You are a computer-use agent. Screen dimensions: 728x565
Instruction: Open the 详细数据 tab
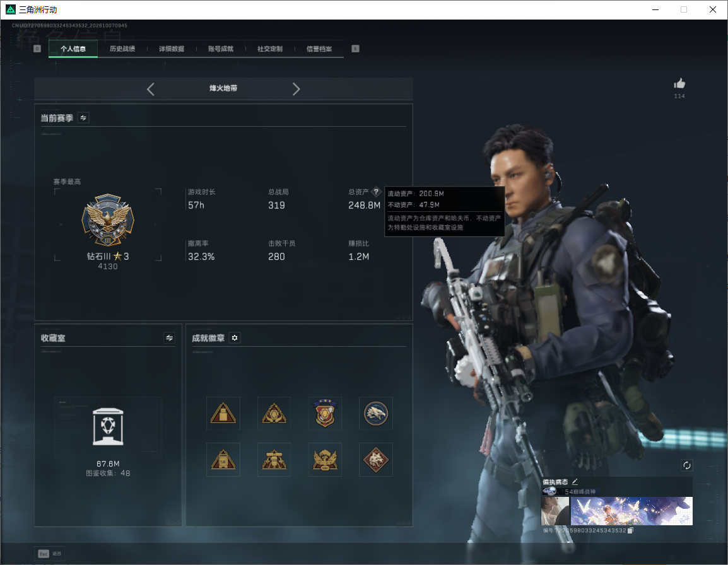172,49
